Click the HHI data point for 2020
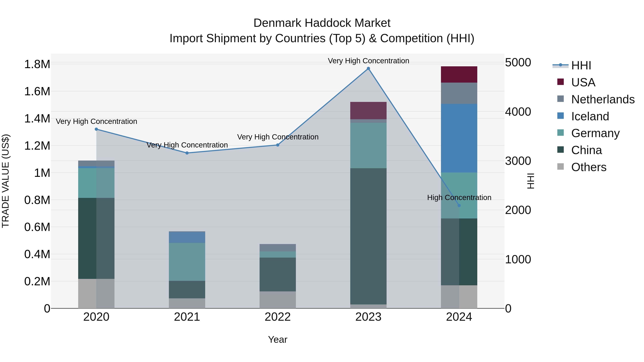The height and width of the screenshot is (362, 644). [96, 129]
